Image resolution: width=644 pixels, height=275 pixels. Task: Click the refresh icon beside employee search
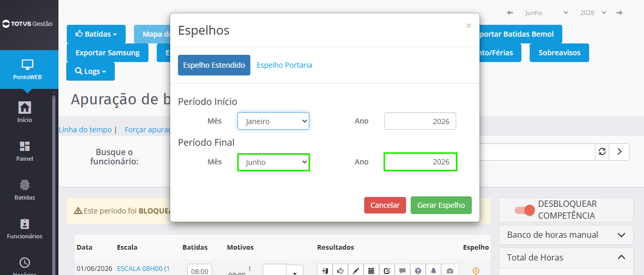point(602,151)
